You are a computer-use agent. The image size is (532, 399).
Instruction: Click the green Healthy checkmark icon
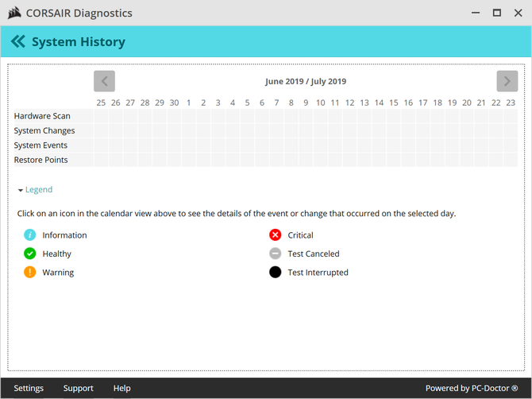pos(30,254)
